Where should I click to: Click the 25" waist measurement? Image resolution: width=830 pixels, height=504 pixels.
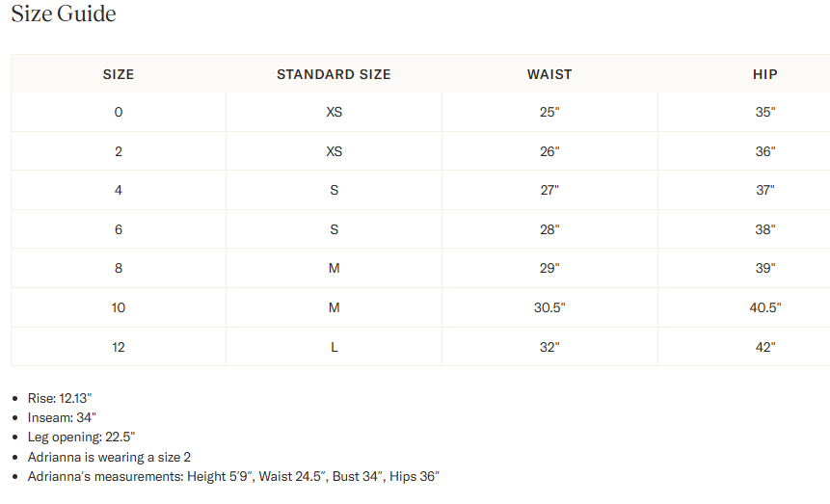[x=549, y=112]
